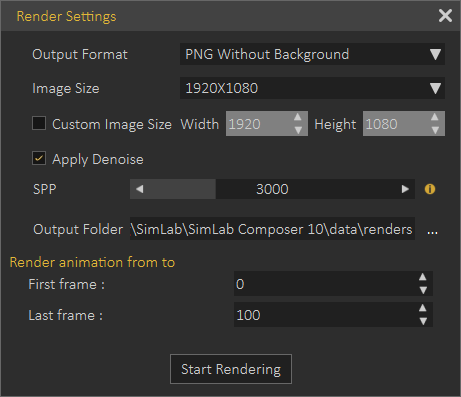
Task: Close the Render Settings dialog
Action: coord(445,16)
